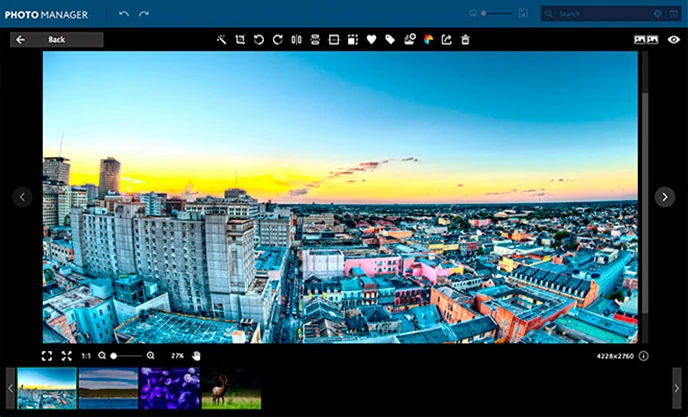Click the Photo Manager logo

point(47,14)
